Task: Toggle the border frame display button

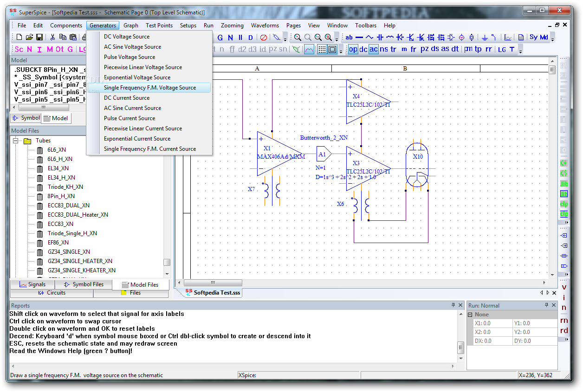Action: (332, 49)
